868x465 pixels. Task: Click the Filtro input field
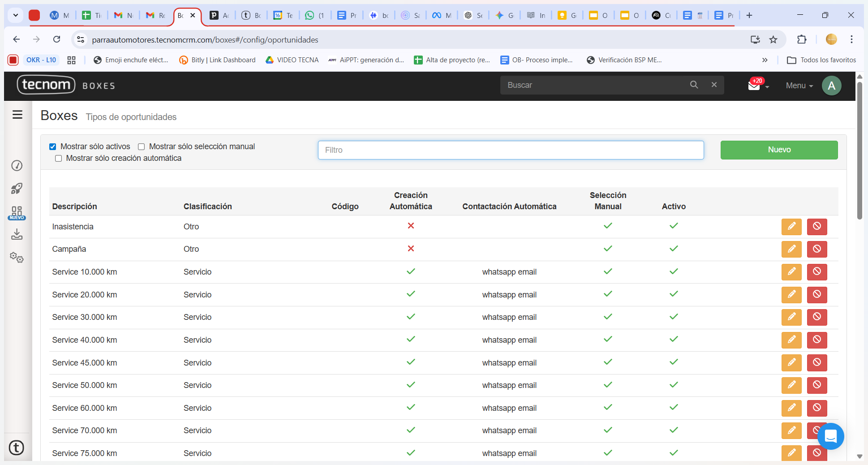(x=511, y=150)
